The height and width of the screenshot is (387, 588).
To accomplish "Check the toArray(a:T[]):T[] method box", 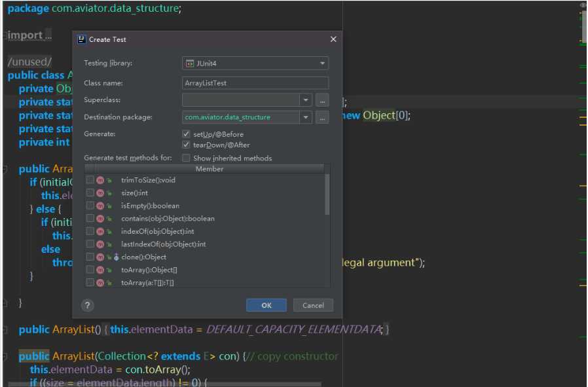I will tap(90, 282).
